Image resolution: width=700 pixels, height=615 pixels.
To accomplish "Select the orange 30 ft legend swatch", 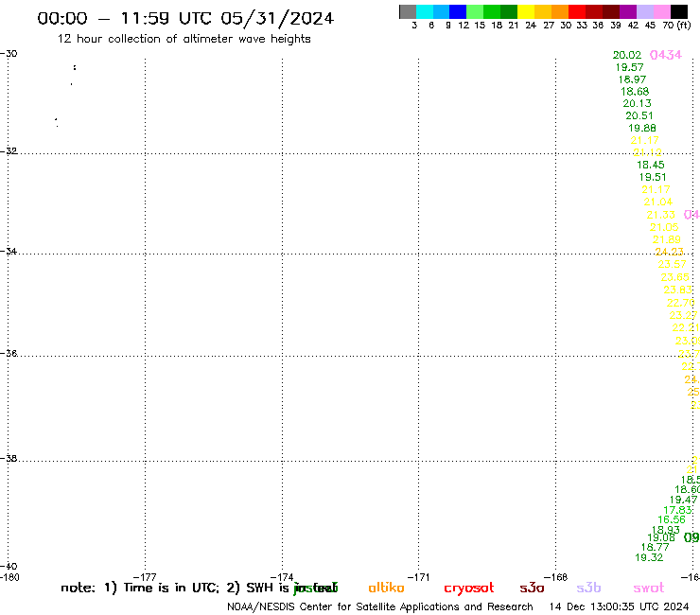I will point(560,11).
